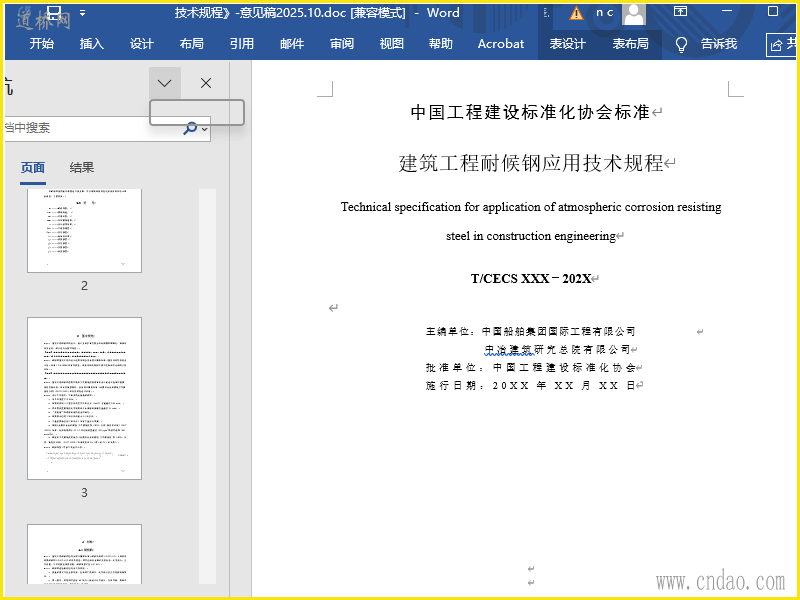
Task: Click the magnifier search icon
Action: tap(190, 128)
